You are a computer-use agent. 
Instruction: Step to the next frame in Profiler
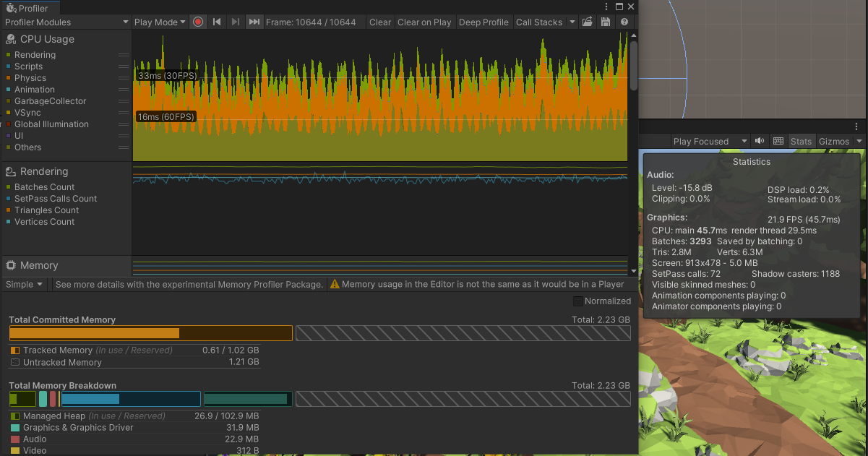[x=236, y=22]
